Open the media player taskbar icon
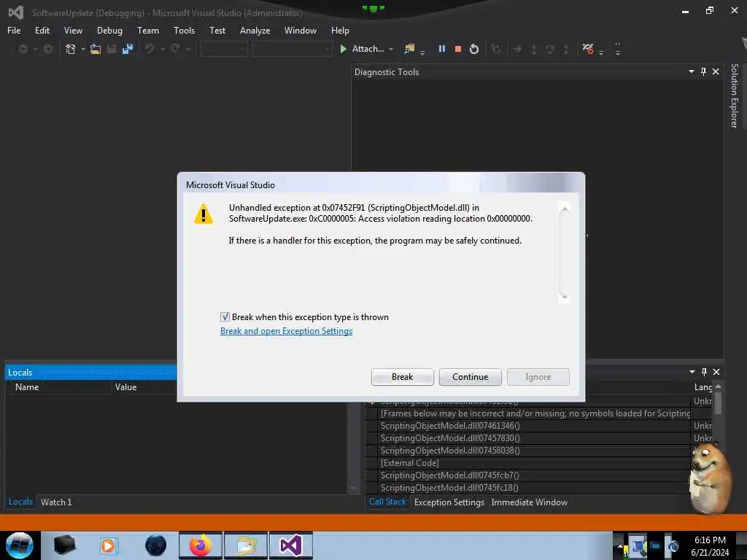The height and width of the screenshot is (560, 747). pyautogui.click(x=108, y=545)
